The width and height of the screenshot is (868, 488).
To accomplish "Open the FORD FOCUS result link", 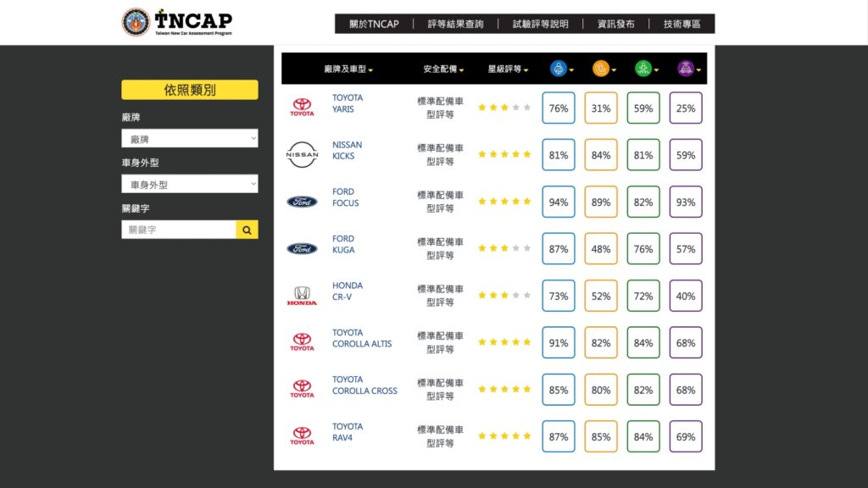I will (346, 197).
